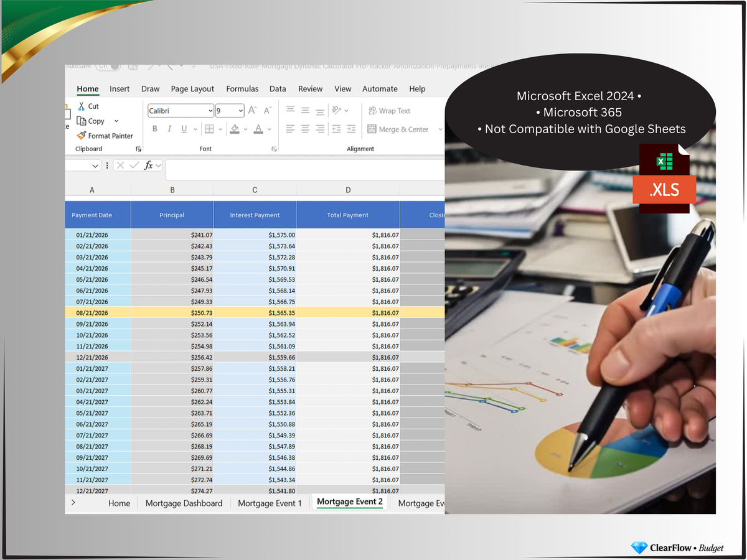Open the Data ribbon tab
The image size is (747, 560).
point(278,89)
